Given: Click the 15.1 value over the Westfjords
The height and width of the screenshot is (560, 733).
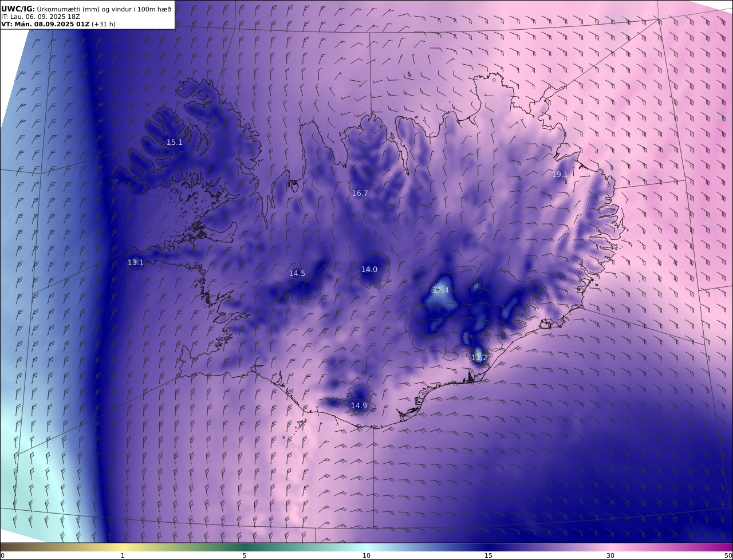Looking at the screenshot, I should tap(175, 142).
